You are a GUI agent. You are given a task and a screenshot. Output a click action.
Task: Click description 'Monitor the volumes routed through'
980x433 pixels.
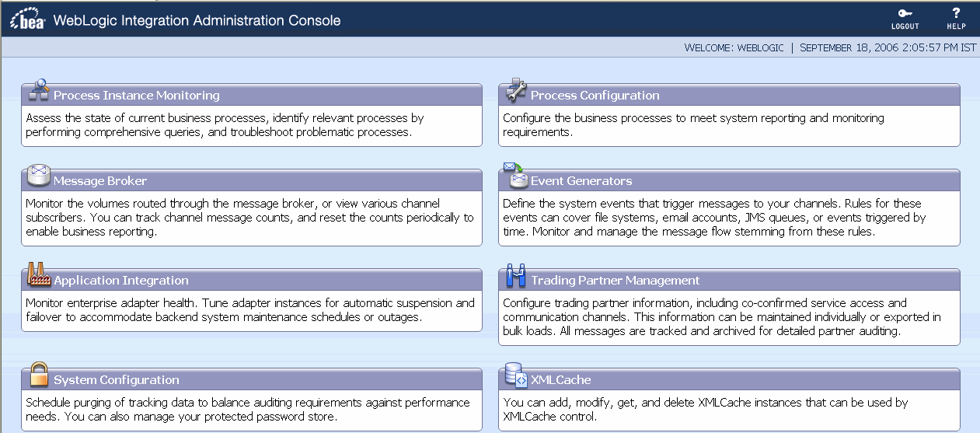pos(249,218)
